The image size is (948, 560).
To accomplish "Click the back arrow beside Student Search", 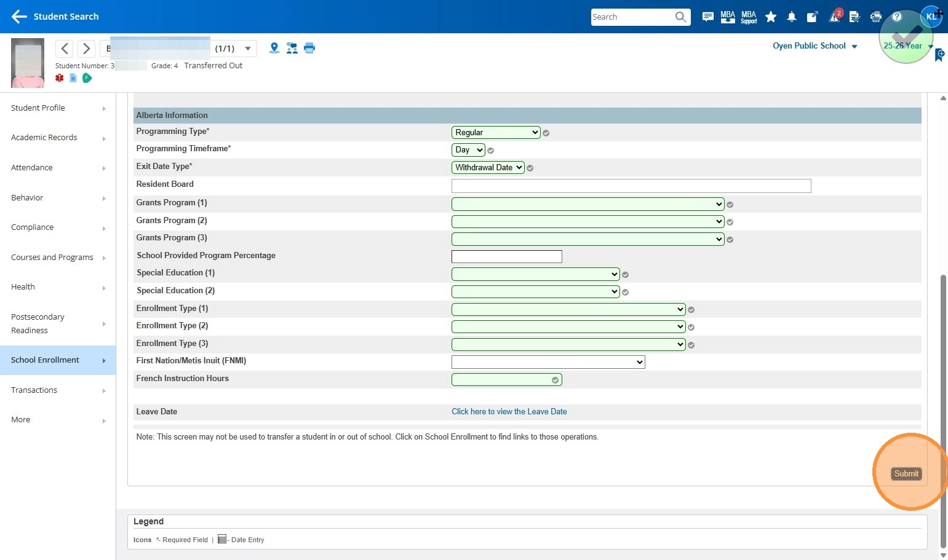I will (19, 17).
